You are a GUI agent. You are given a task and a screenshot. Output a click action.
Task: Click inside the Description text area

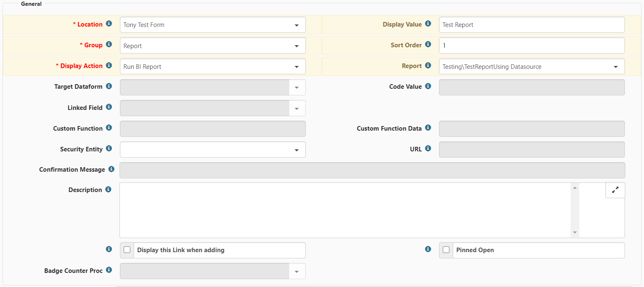coord(344,210)
